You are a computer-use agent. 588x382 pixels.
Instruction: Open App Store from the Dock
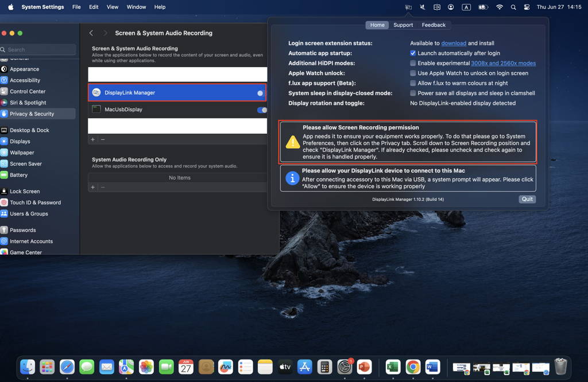point(304,367)
